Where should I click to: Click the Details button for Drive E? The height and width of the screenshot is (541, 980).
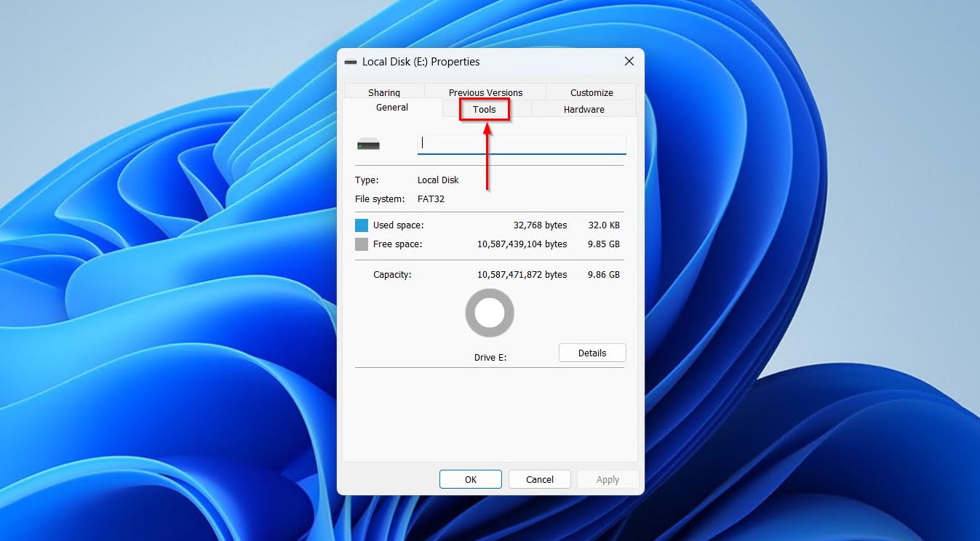(591, 353)
